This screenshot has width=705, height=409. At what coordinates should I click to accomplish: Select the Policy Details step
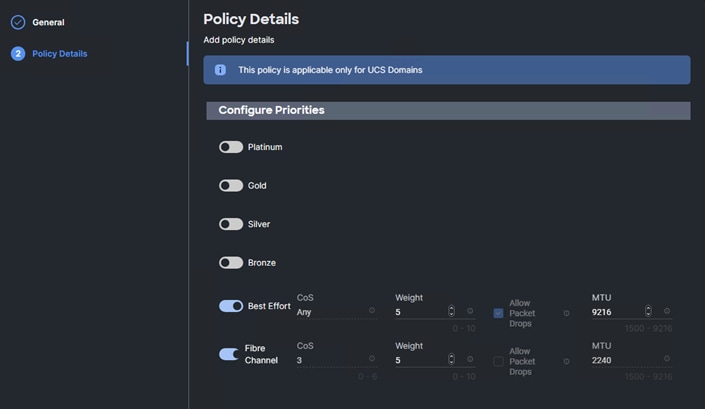[x=59, y=54]
